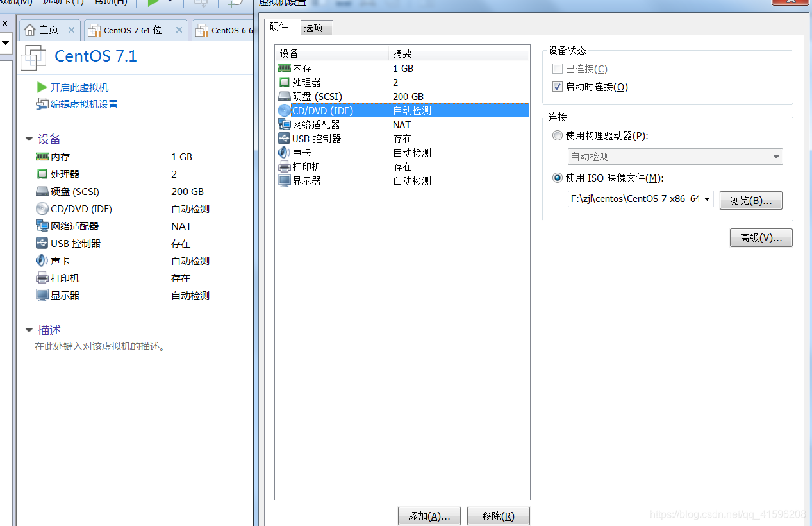The height and width of the screenshot is (526, 812).
Task: Click 硬盘 (SCSI) label in left devices panel
Action: (x=75, y=191)
